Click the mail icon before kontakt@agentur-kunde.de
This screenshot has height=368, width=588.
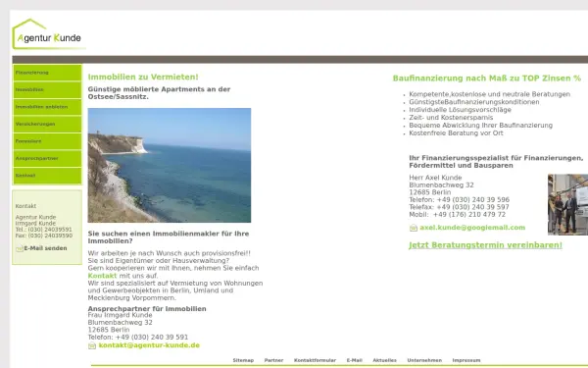tap(92, 345)
